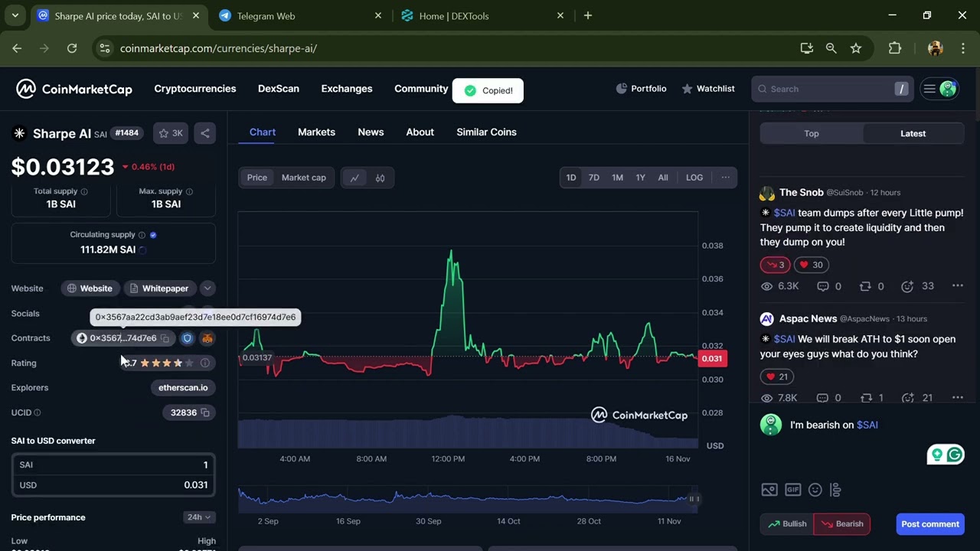Screen dimensions: 980x551
Task: Switch to Telegram Web browser tab
Action: pos(299,15)
